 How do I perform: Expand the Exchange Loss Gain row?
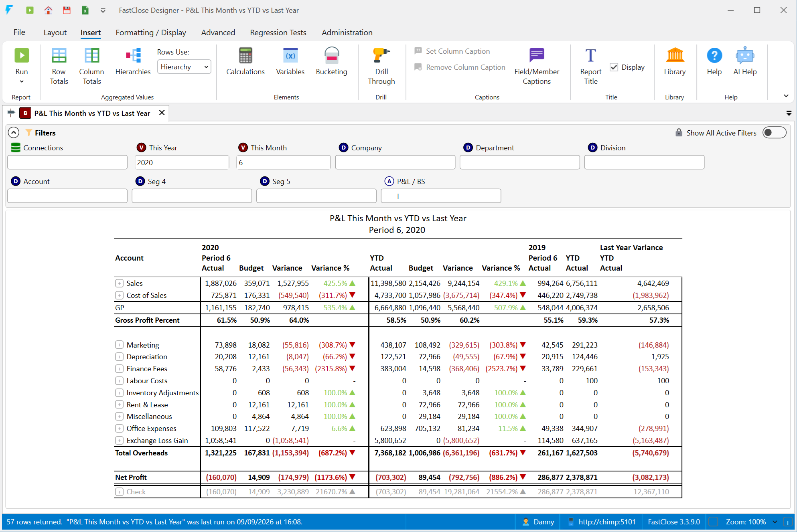(x=119, y=441)
